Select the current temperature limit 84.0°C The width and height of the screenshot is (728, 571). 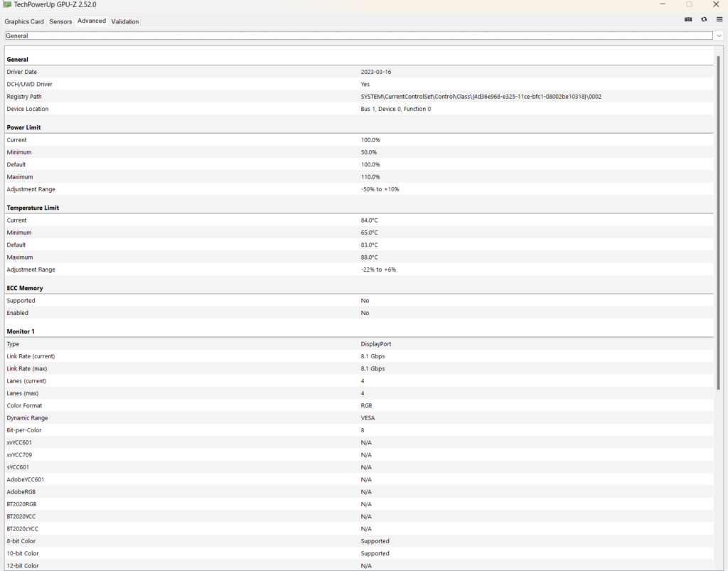370,220
